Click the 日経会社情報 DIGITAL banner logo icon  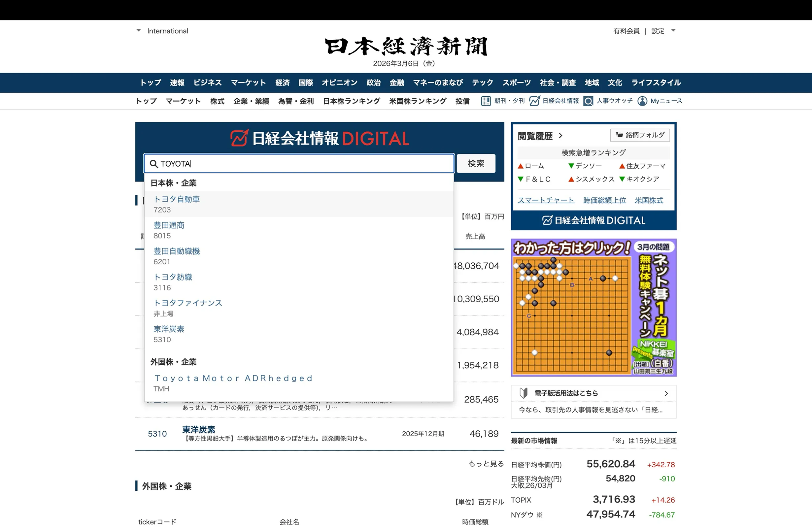pyautogui.click(x=240, y=138)
